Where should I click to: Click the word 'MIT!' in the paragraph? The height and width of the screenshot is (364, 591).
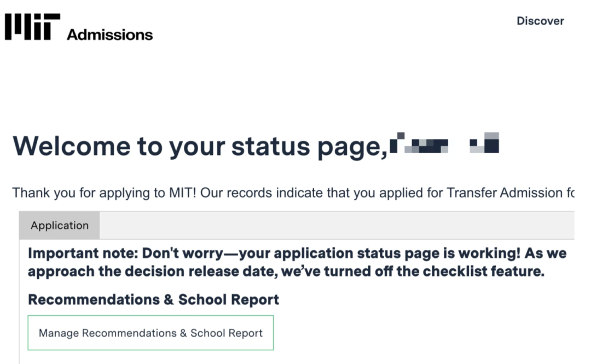point(182,193)
